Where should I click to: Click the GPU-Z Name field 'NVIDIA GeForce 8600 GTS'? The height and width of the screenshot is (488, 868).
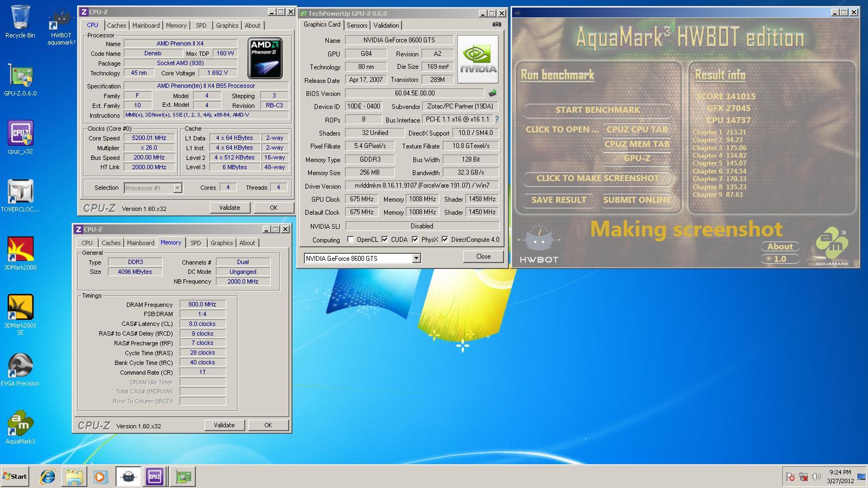(x=400, y=40)
